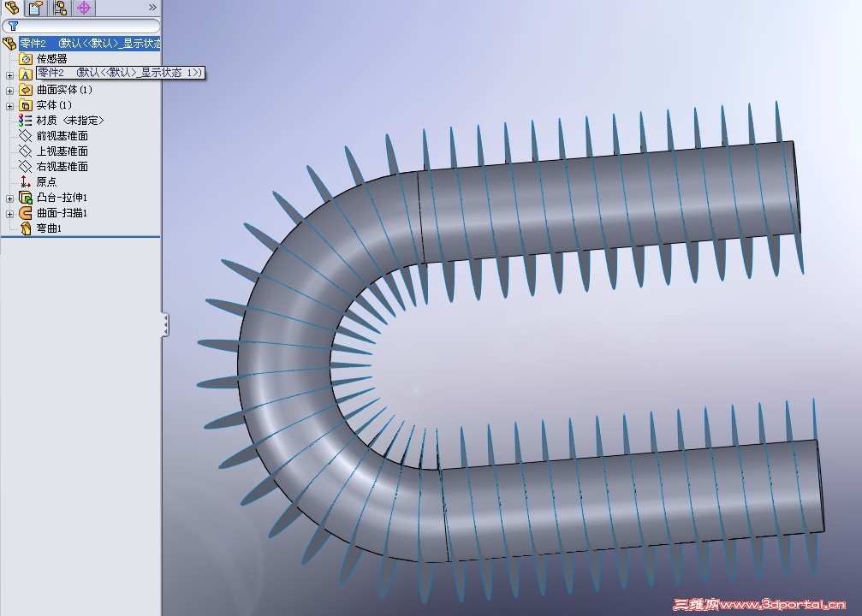Screen dimensions: 862x616
Task: Select the 曲面-扫描1 surface-sweep icon
Action: [x=26, y=213]
